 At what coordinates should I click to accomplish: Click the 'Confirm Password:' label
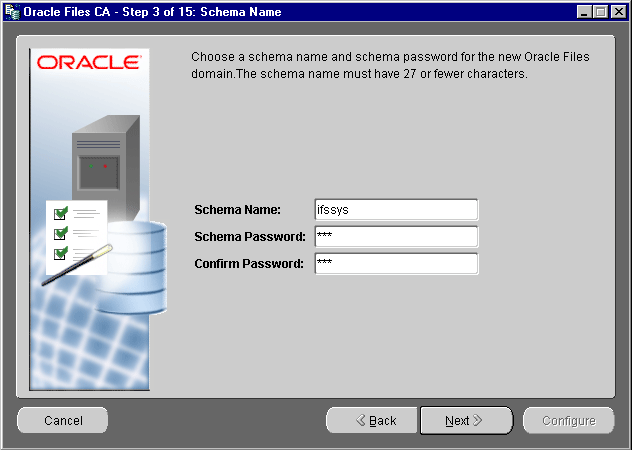point(249,264)
